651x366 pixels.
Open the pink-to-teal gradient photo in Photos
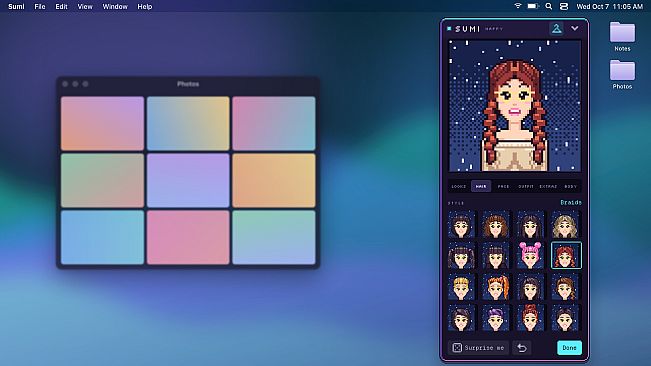[274, 123]
